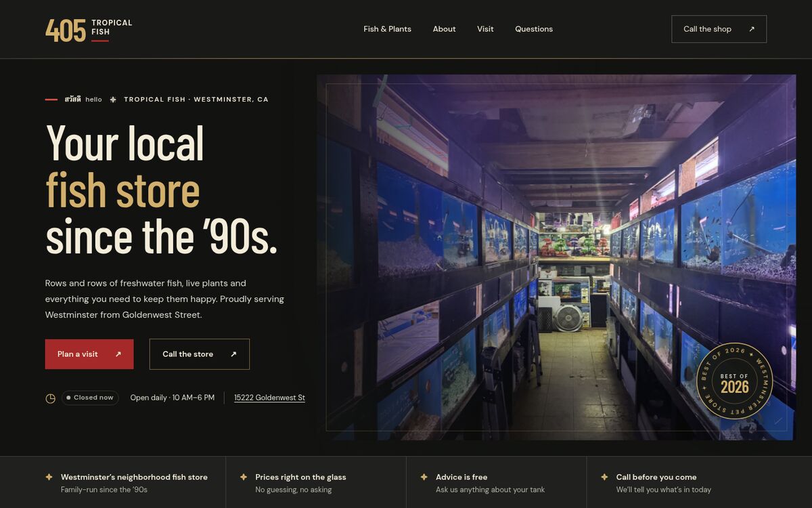This screenshot has height=508, width=812.
Task: Open the Visit nav link
Action: pos(485,29)
